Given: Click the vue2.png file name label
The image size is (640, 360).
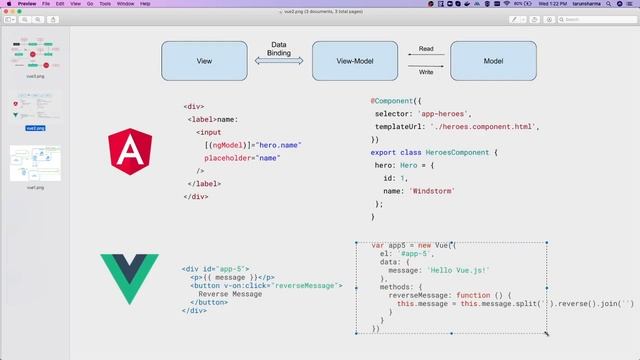Looking at the screenshot, I should (x=35, y=128).
